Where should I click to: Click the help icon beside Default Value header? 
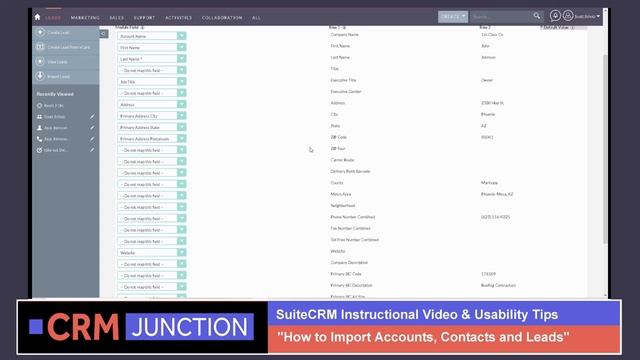click(573, 28)
